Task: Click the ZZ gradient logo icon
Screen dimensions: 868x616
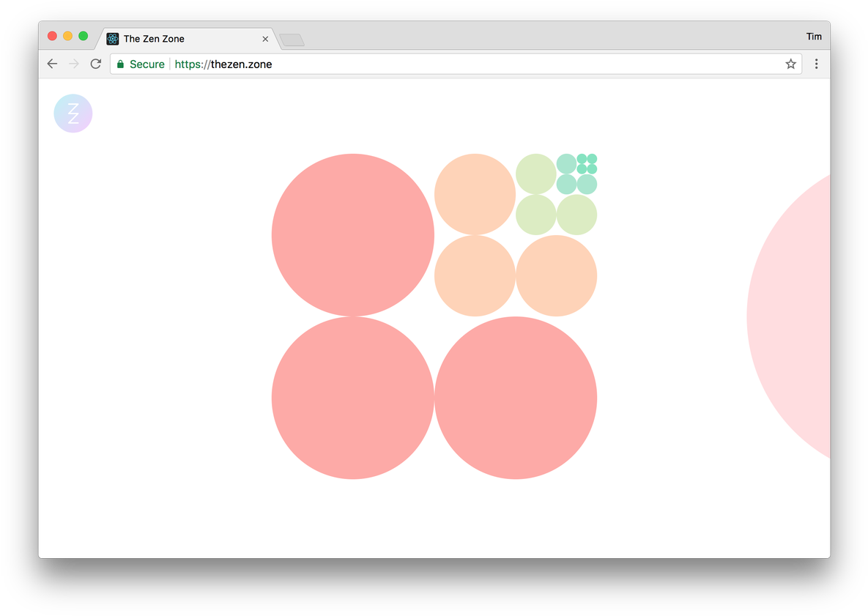Action: click(x=73, y=114)
